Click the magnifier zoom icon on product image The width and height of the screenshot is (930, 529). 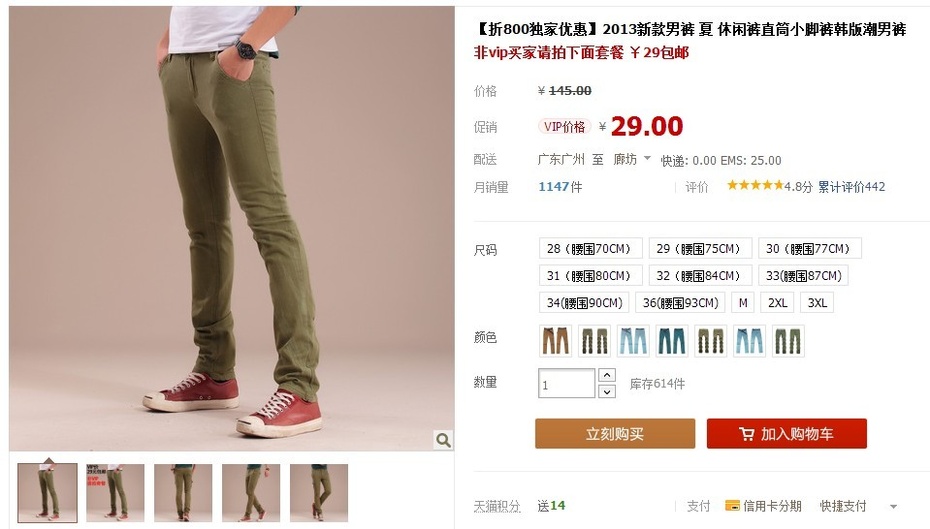pos(443,440)
